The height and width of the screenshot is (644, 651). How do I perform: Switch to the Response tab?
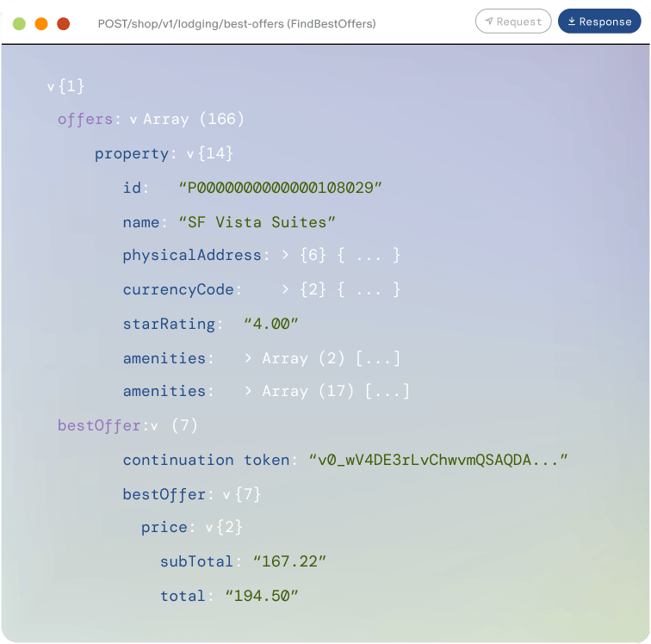[599, 22]
